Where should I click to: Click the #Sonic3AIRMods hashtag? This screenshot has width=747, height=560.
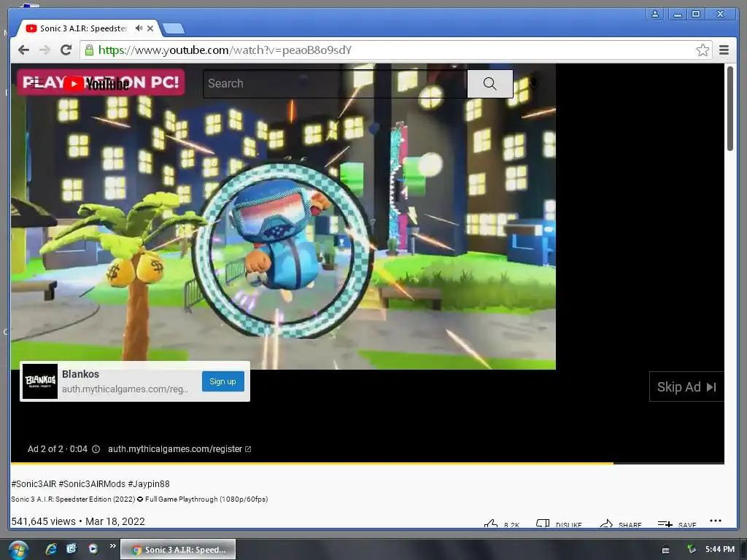coord(92,484)
